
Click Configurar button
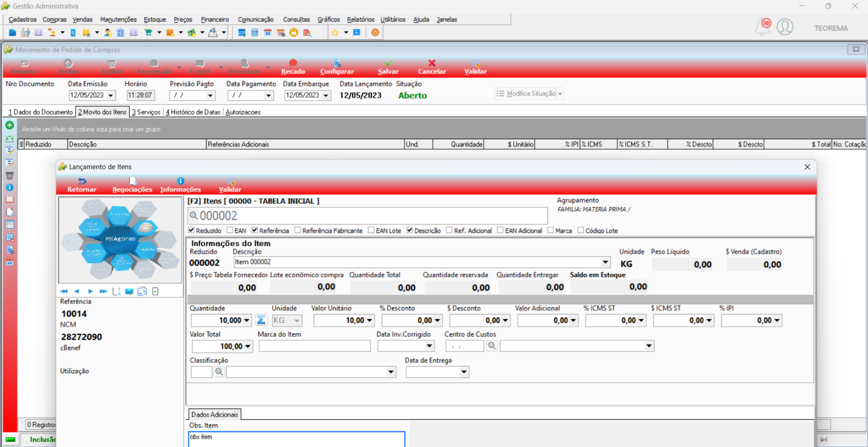coord(337,67)
